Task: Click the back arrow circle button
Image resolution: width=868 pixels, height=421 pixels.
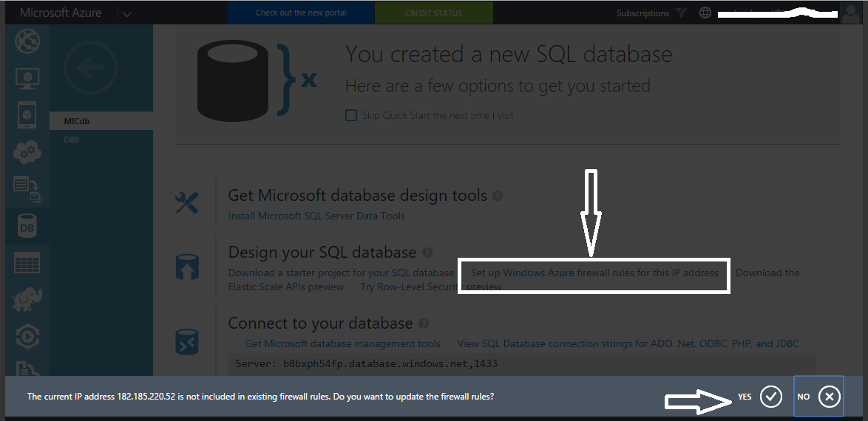Action: point(91,69)
